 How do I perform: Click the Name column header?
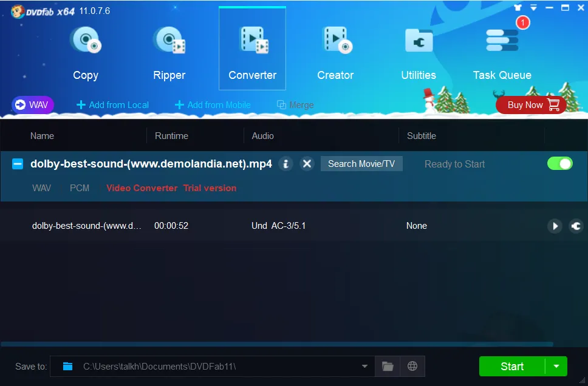(x=42, y=136)
